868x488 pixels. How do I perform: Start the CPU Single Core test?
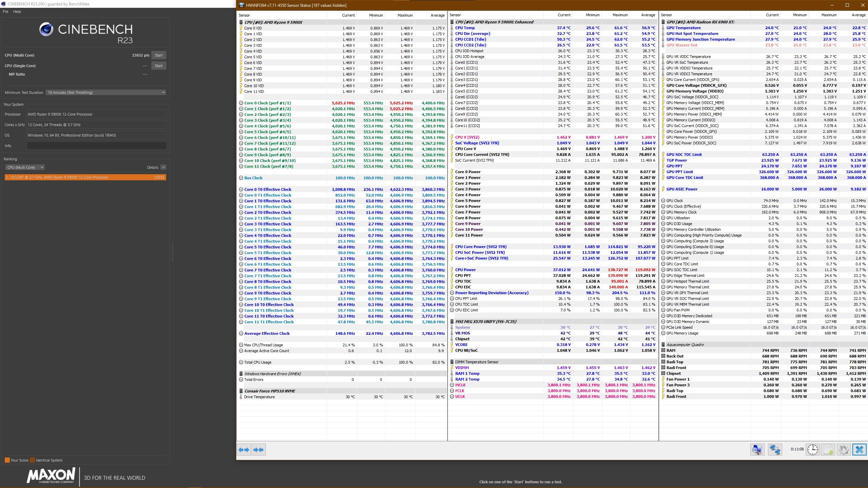point(159,66)
